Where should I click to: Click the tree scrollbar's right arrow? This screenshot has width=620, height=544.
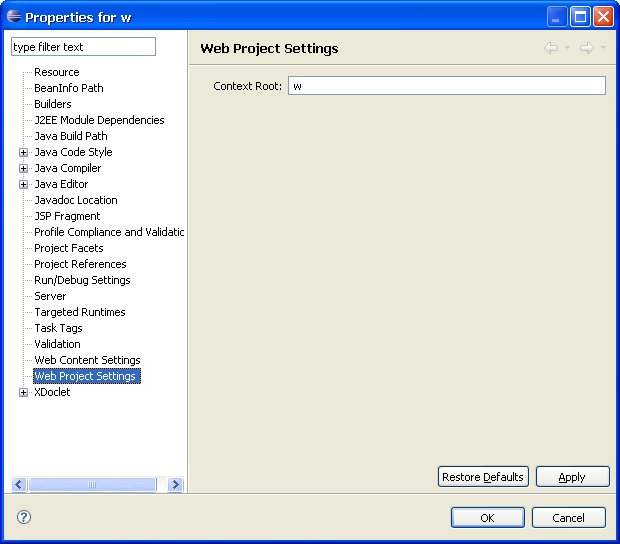(176, 484)
